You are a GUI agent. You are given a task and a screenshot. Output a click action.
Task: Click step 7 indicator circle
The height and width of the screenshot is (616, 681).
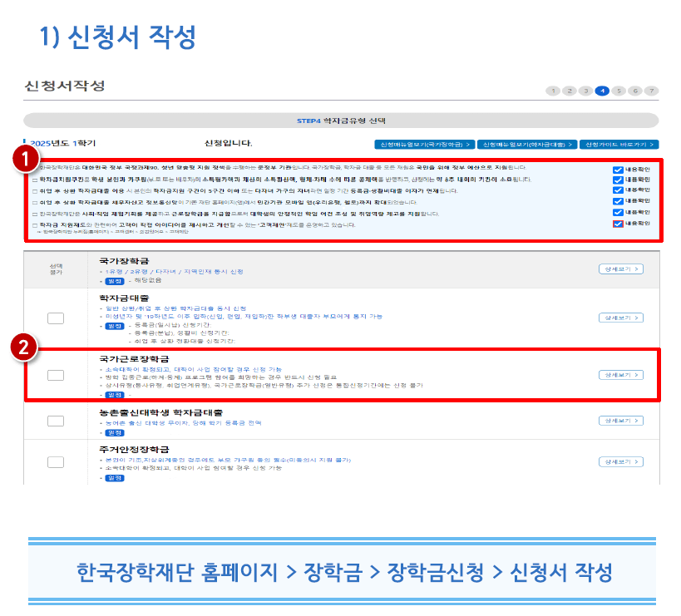click(651, 91)
